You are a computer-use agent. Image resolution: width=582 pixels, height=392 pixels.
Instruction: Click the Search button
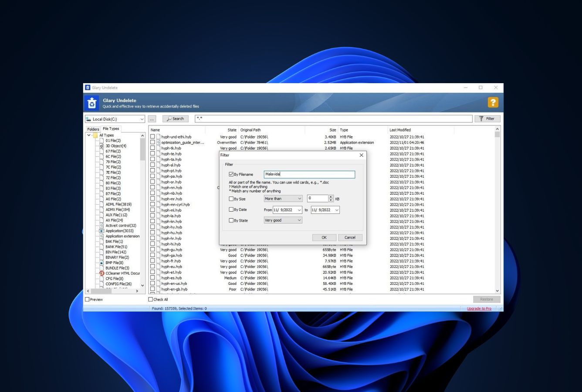tap(175, 118)
